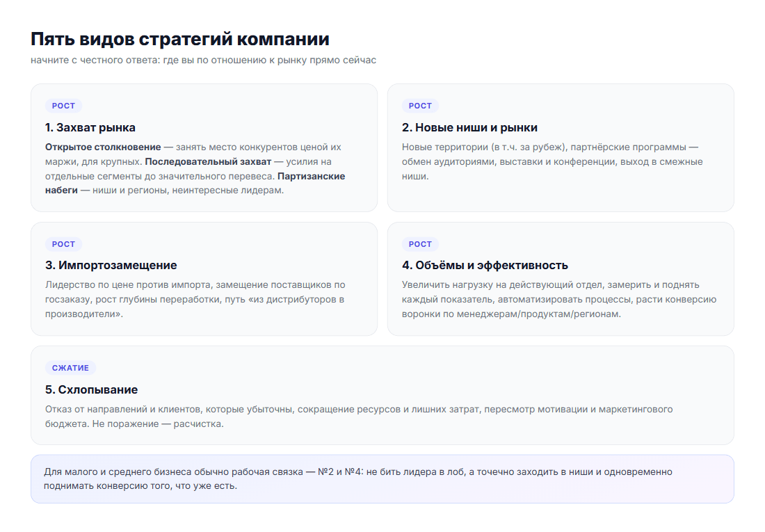Click the РОСТ badge above "Объёмы и эффективность"
Image resolution: width=765 pixels, height=532 pixels.
(420, 244)
